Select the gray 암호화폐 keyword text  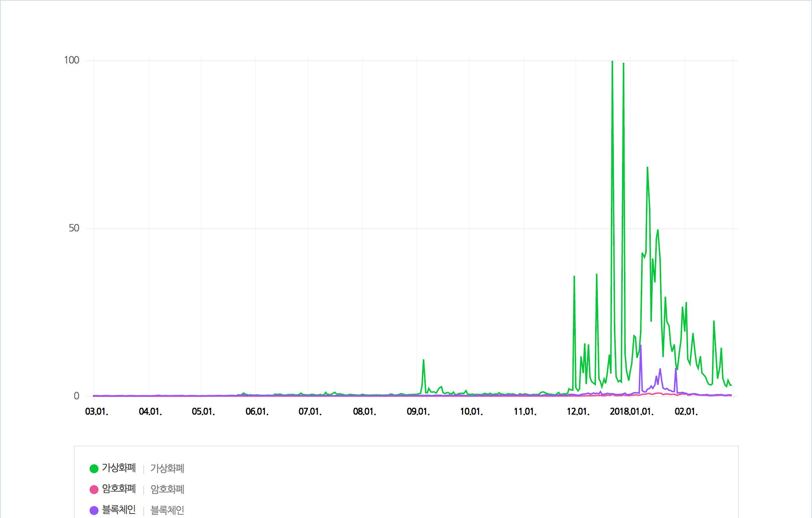(167, 489)
